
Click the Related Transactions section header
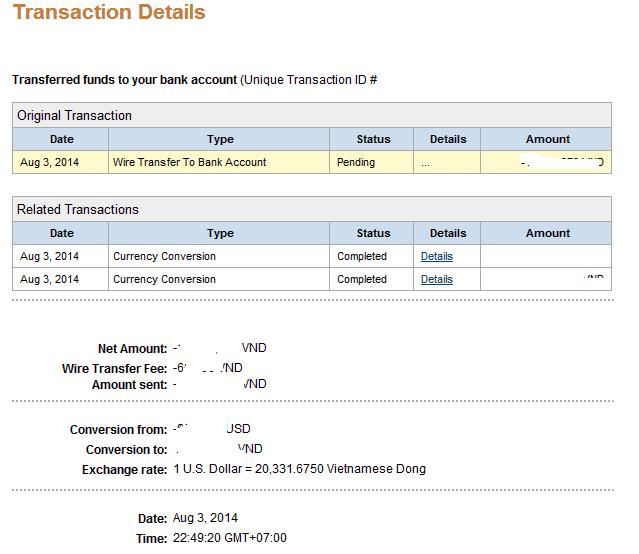click(x=78, y=209)
